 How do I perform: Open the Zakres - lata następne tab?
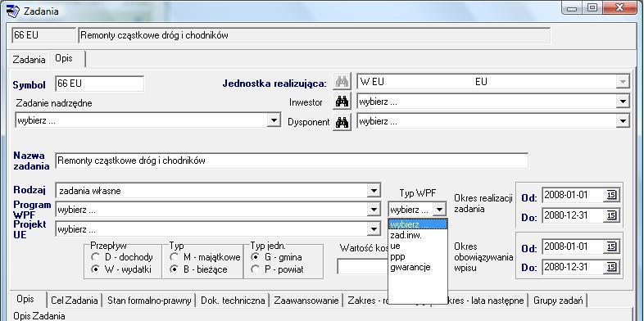coord(487,301)
